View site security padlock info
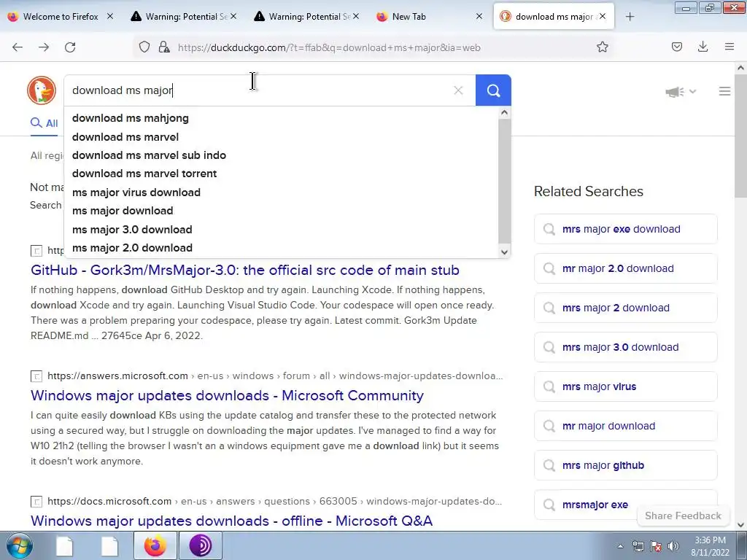 pyautogui.click(x=164, y=47)
